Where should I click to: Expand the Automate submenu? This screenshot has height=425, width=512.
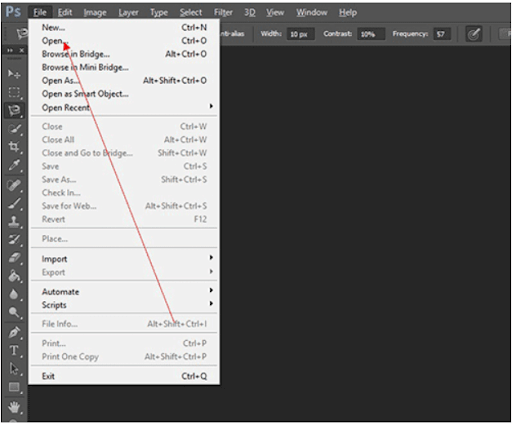tap(124, 292)
